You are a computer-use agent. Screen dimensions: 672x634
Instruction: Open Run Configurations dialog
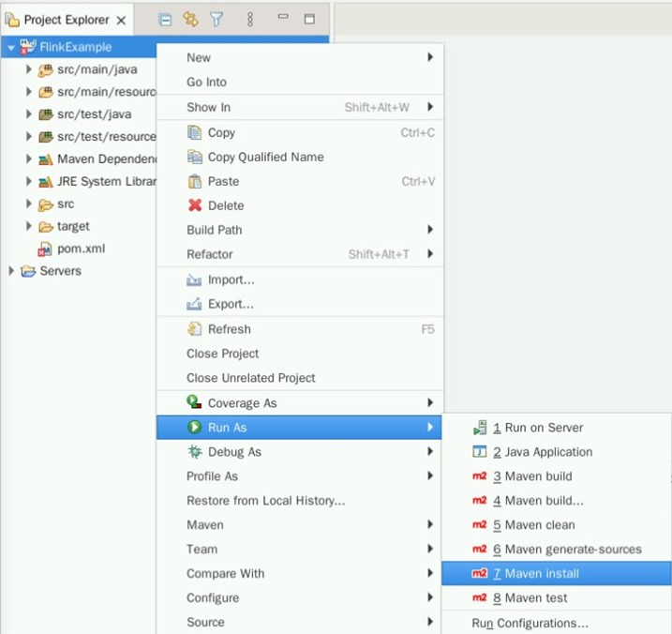(x=530, y=623)
